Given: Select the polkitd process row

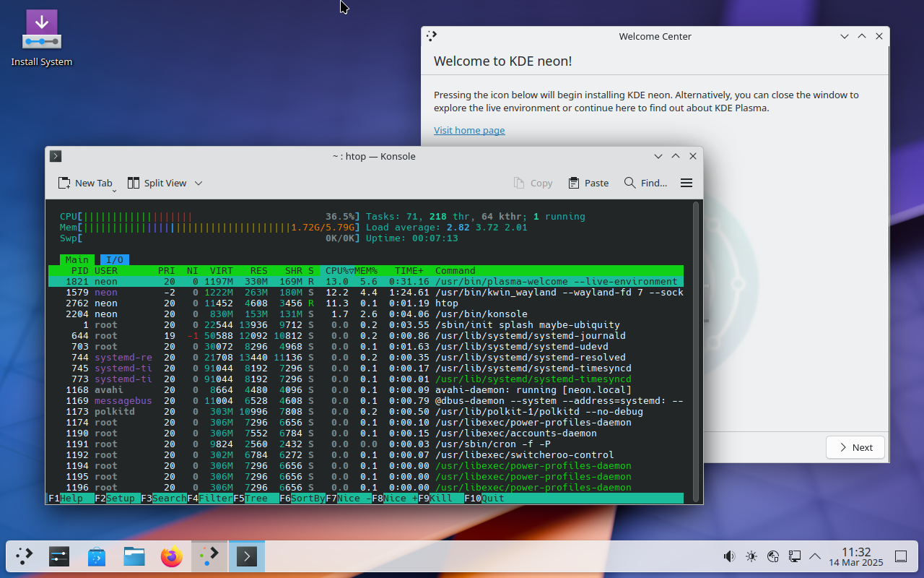Looking at the screenshot, I should pyautogui.click(x=366, y=411).
